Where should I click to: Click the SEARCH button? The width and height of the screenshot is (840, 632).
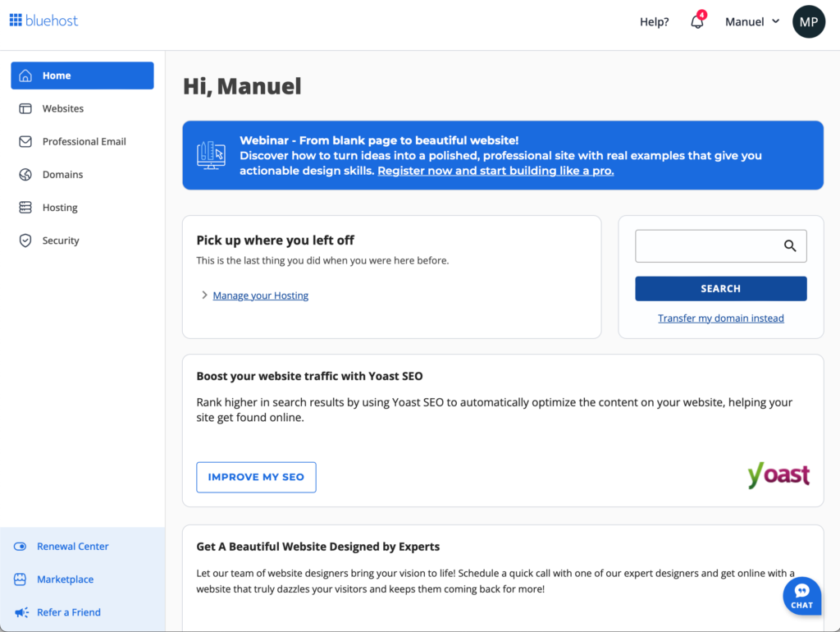pos(720,288)
